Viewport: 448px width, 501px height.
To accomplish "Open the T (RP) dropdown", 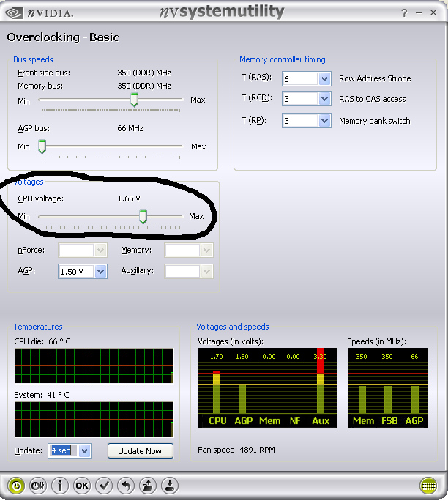I will click(324, 121).
